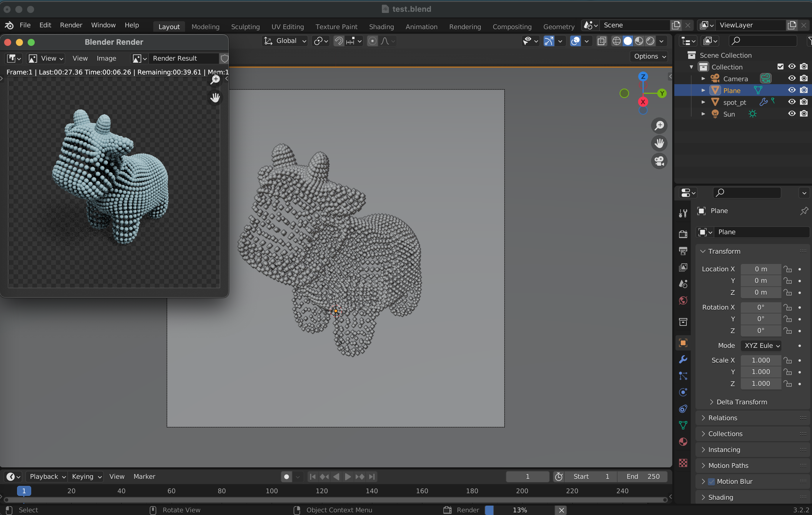Click the Options button in viewport header
The image size is (812, 515).
[648, 56]
